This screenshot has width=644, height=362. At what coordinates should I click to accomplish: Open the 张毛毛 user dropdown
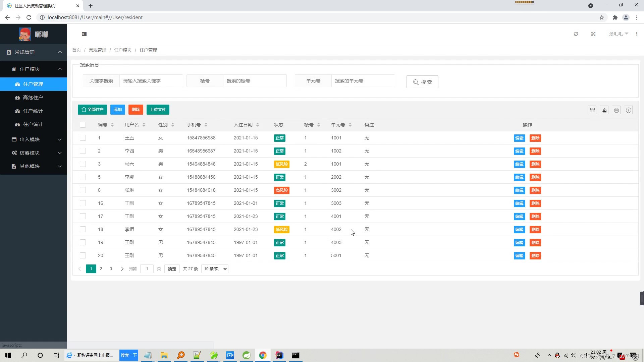(618, 34)
